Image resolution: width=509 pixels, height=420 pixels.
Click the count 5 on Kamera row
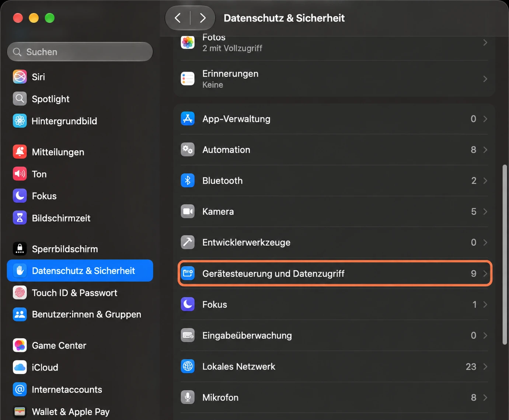pyautogui.click(x=474, y=212)
